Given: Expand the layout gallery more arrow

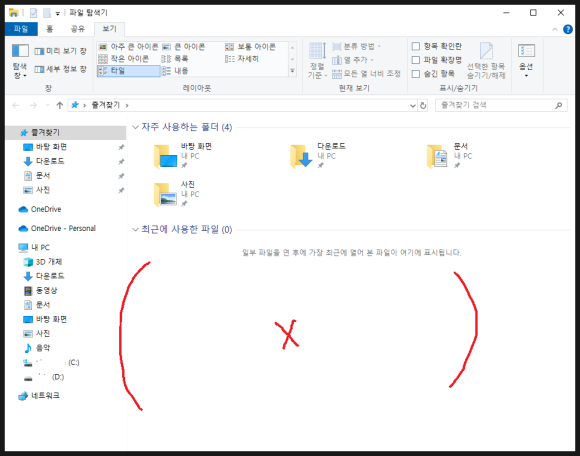Looking at the screenshot, I should [x=292, y=71].
